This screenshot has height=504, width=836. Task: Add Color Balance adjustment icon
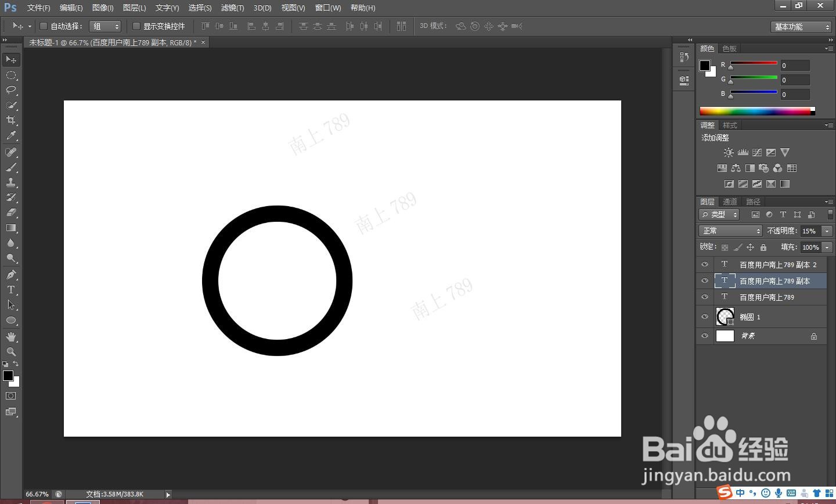coord(736,168)
